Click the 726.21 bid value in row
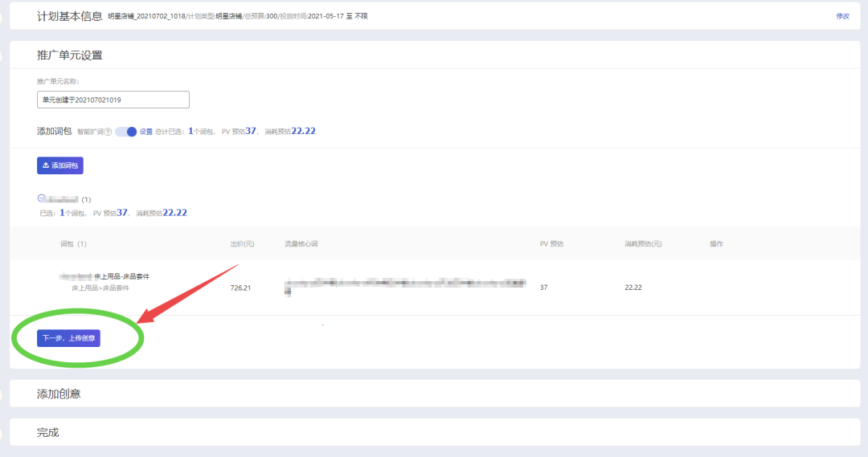 coord(240,288)
